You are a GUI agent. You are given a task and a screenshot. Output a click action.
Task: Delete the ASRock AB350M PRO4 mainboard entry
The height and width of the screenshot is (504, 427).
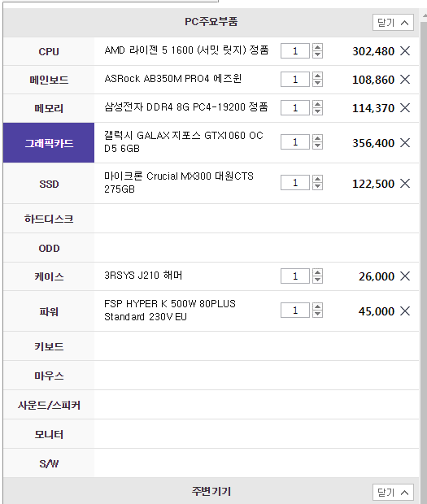[x=405, y=79]
